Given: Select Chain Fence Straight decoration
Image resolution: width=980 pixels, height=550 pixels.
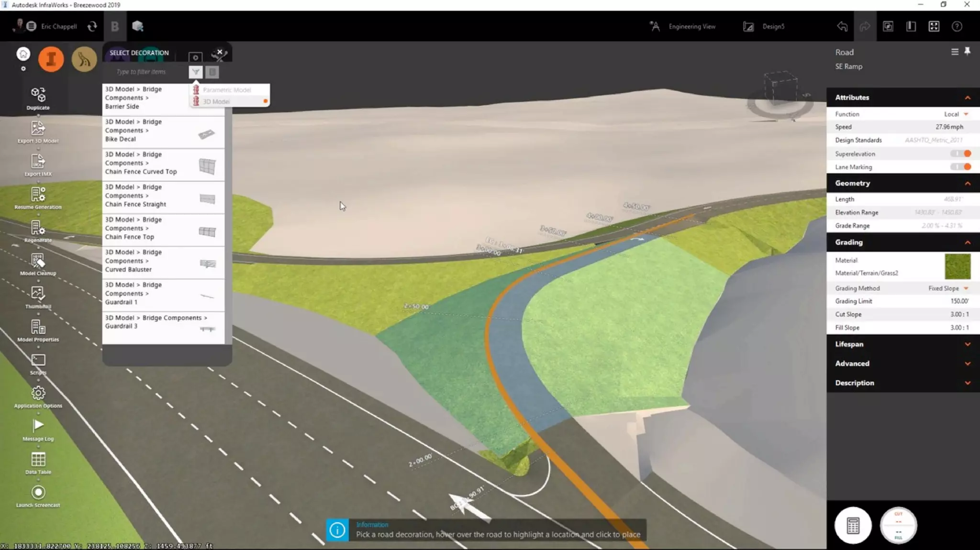Looking at the screenshot, I should (163, 196).
